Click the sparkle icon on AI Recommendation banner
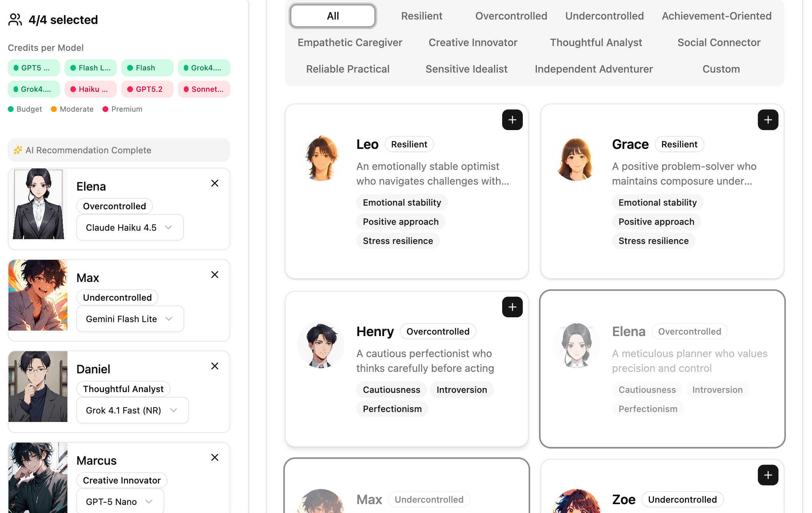 point(18,150)
